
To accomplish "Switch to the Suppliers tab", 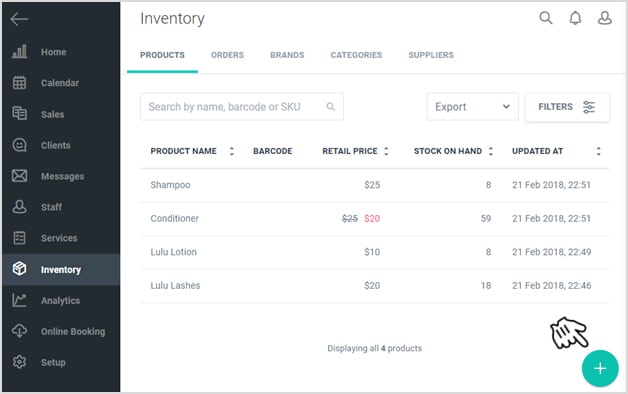I will [x=431, y=55].
